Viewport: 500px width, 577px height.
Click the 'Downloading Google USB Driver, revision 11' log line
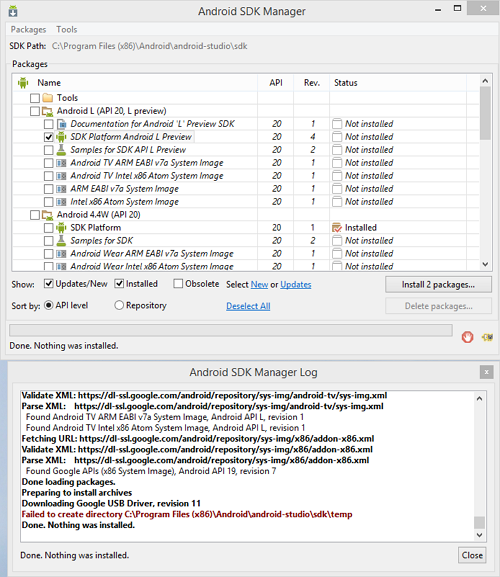111,503
